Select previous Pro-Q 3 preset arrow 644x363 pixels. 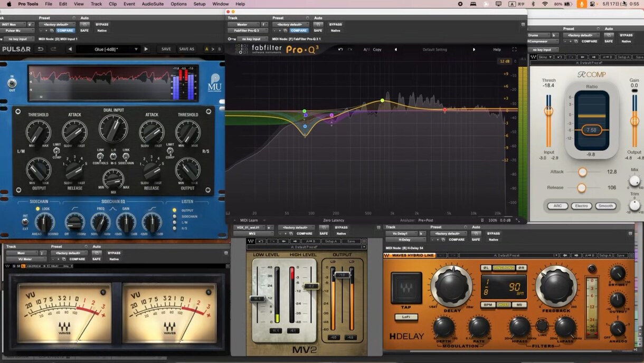[395, 50]
